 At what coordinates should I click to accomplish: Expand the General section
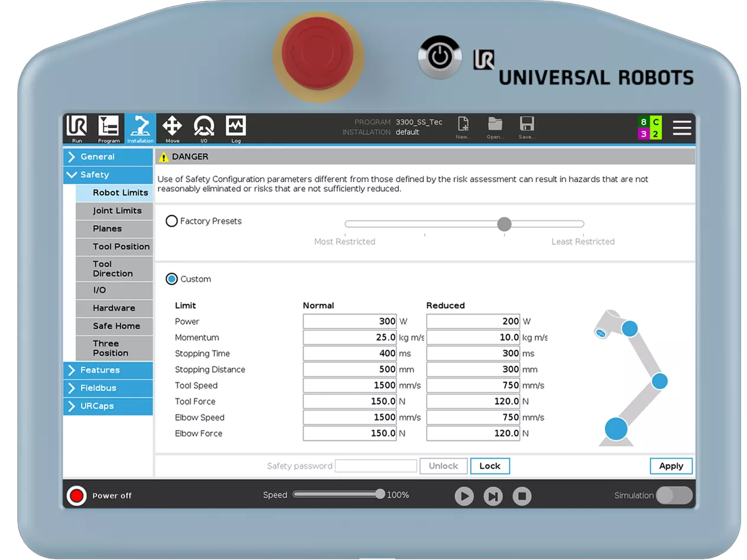coord(108,157)
